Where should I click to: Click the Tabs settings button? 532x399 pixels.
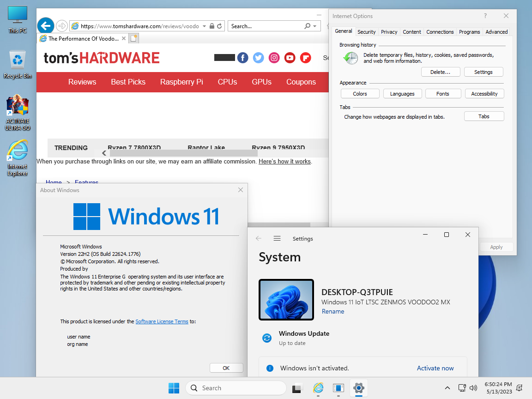click(484, 116)
